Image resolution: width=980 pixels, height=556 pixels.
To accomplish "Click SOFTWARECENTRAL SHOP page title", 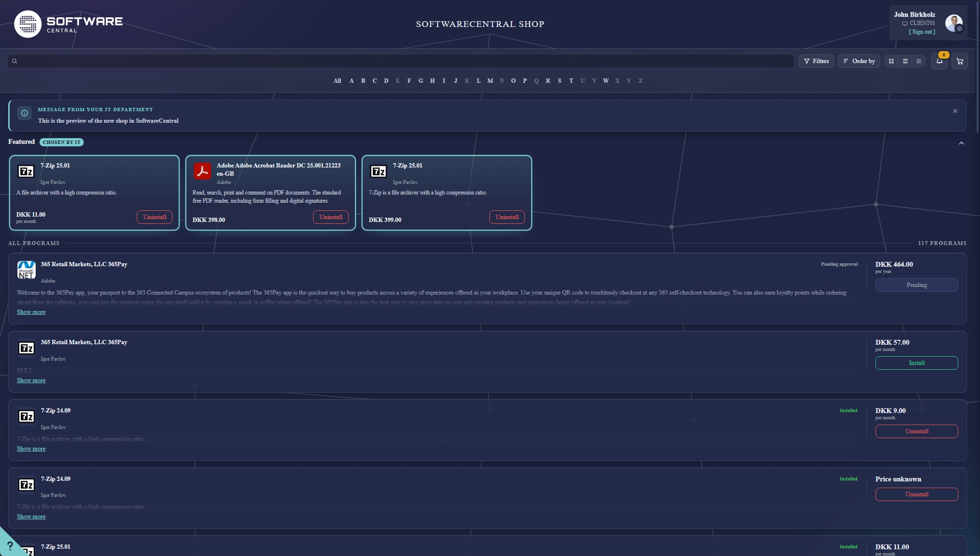I will coord(480,24).
